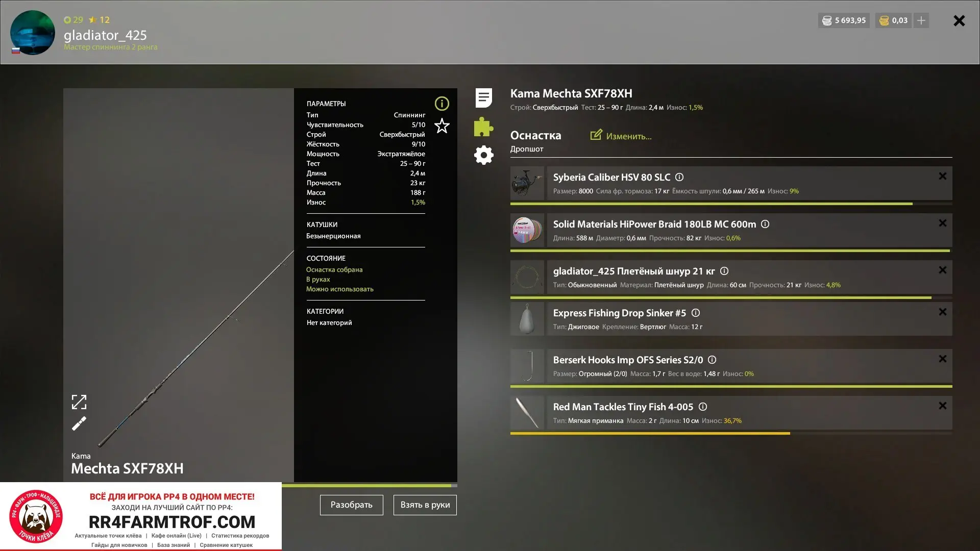This screenshot has width=980, height=551.
Task: Click the player level badge showing 29
Action: (73, 20)
